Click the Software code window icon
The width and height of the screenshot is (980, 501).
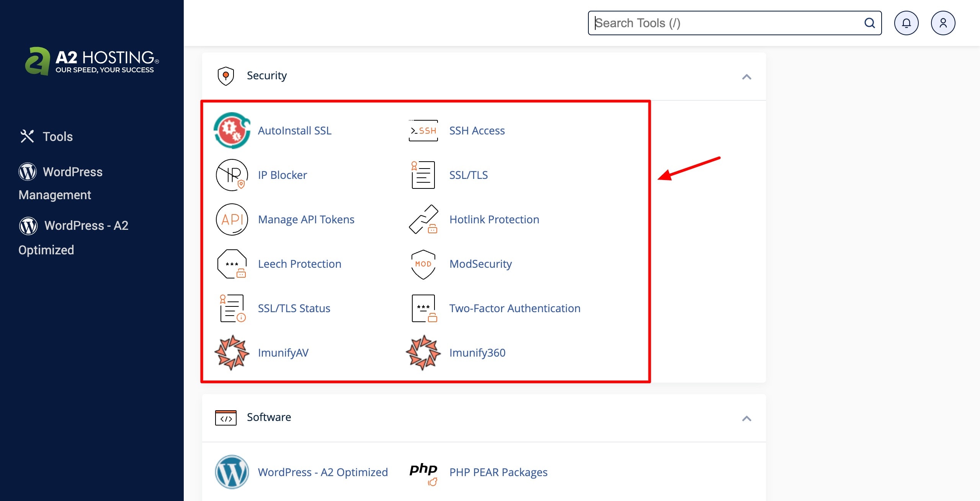(226, 417)
